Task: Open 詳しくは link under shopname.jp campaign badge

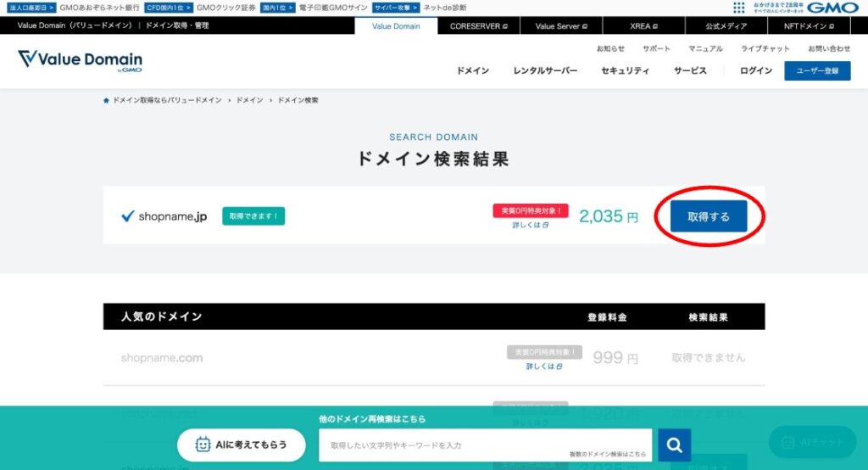Action: pyautogui.click(x=530, y=226)
